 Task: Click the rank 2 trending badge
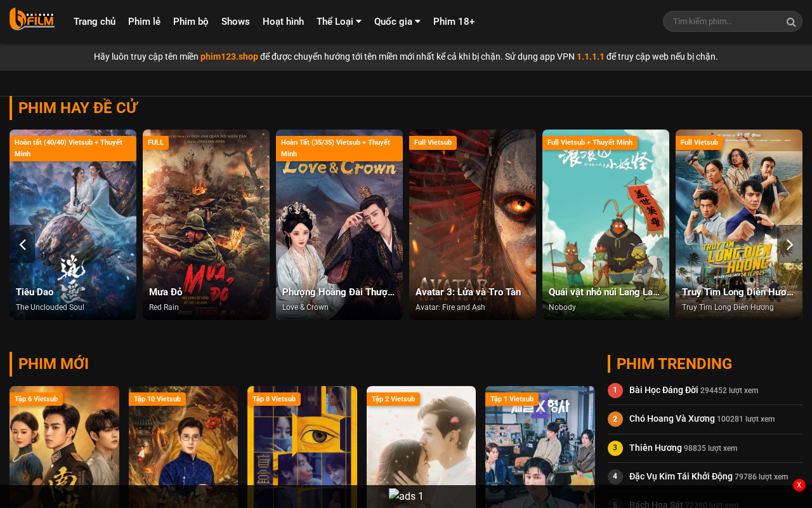[615, 419]
